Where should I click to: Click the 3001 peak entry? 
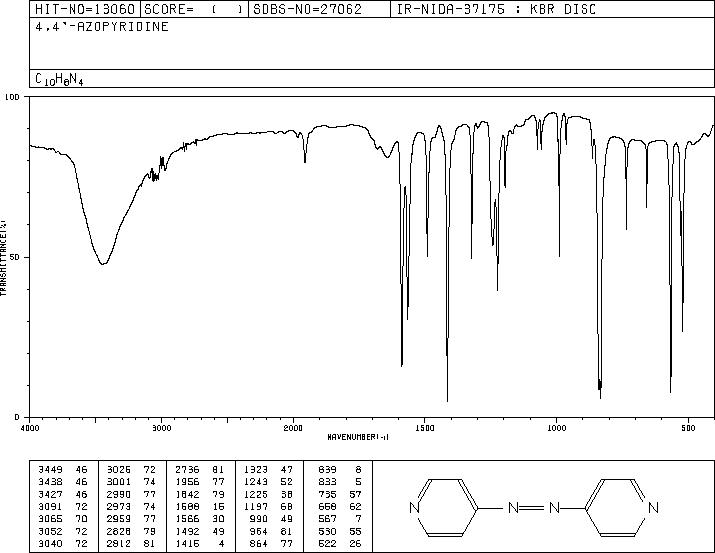[119, 482]
